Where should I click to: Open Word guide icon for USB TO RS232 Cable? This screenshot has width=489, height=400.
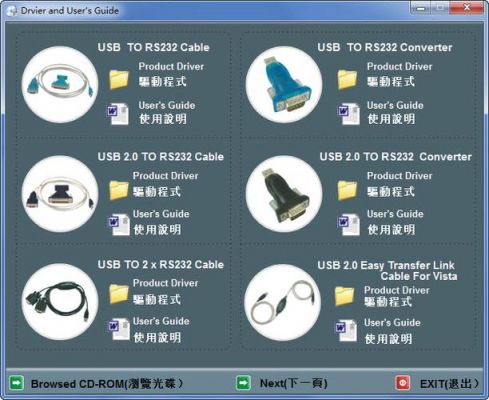[x=118, y=114]
